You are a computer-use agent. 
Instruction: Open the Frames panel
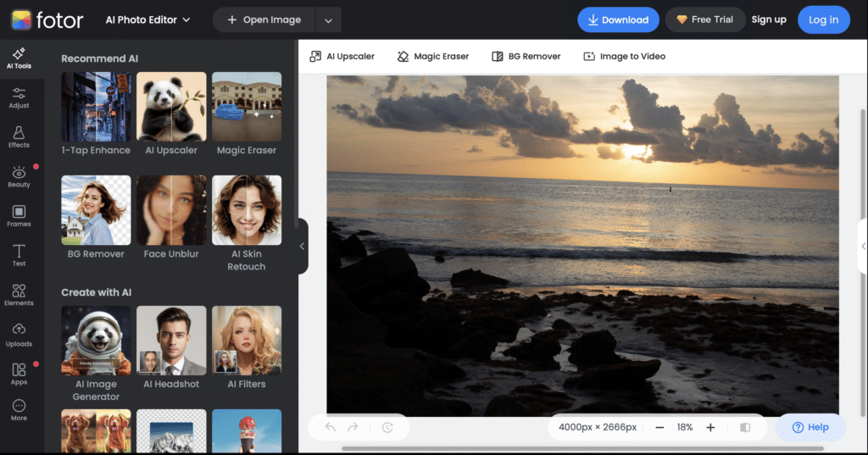tap(19, 216)
